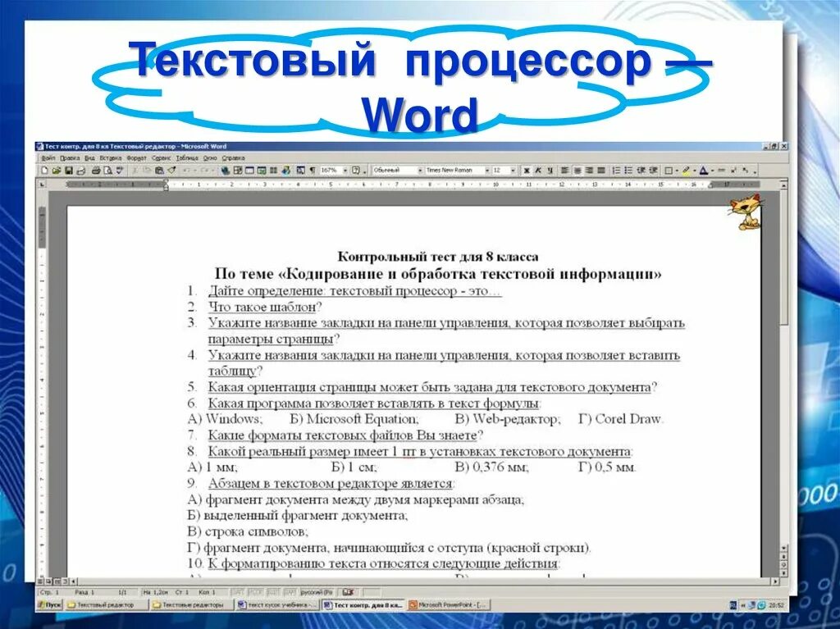This screenshot has width=840, height=629.
Task: Align text to the right
Action: (589, 171)
